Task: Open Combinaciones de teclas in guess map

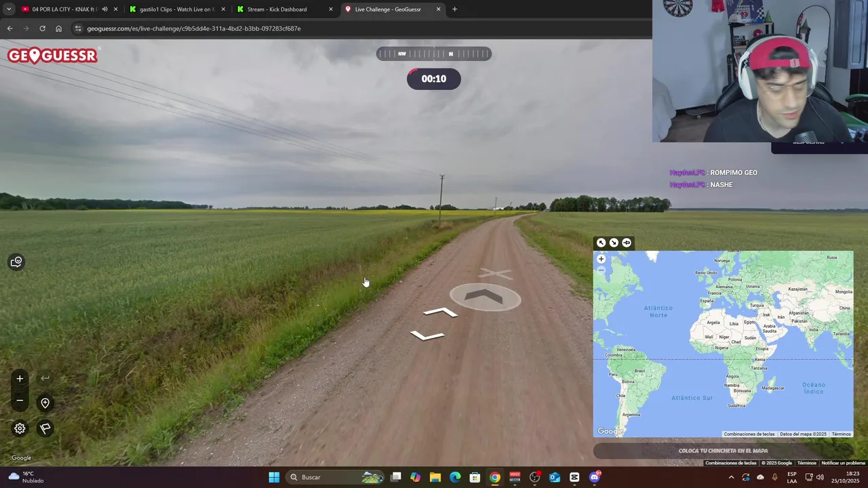Action: pyautogui.click(x=749, y=434)
